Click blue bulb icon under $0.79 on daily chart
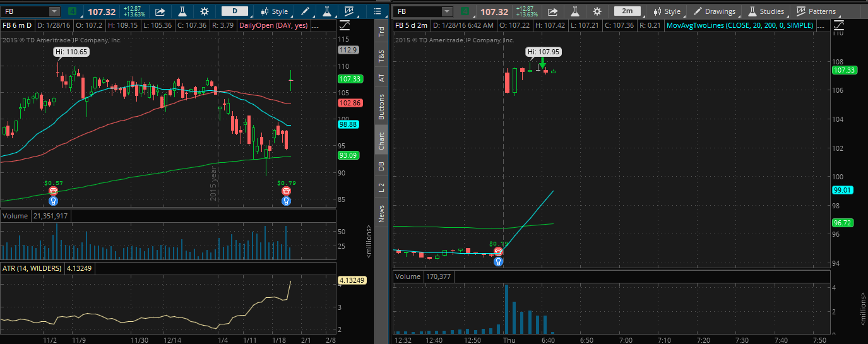Image resolution: width=868 pixels, height=344 pixels. [x=287, y=201]
